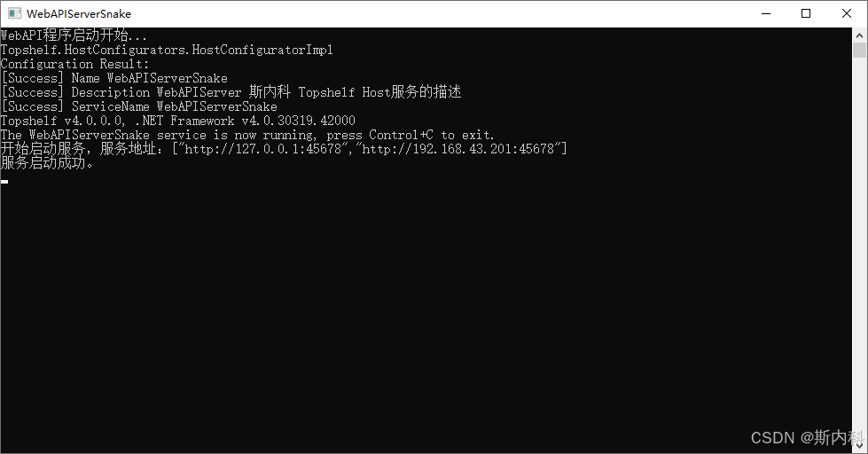Click the '[Success] ServiceName' output line
The image size is (868, 454).
[139, 106]
